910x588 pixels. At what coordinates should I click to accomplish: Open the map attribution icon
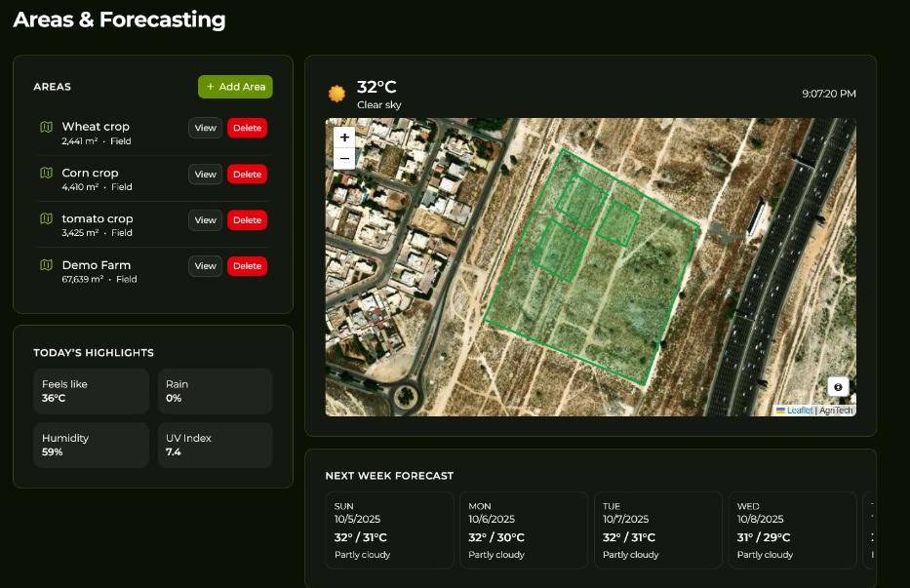[837, 386]
